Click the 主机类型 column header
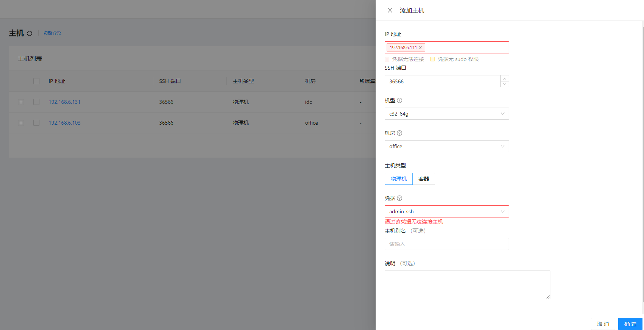644x330 pixels. pyautogui.click(x=243, y=81)
